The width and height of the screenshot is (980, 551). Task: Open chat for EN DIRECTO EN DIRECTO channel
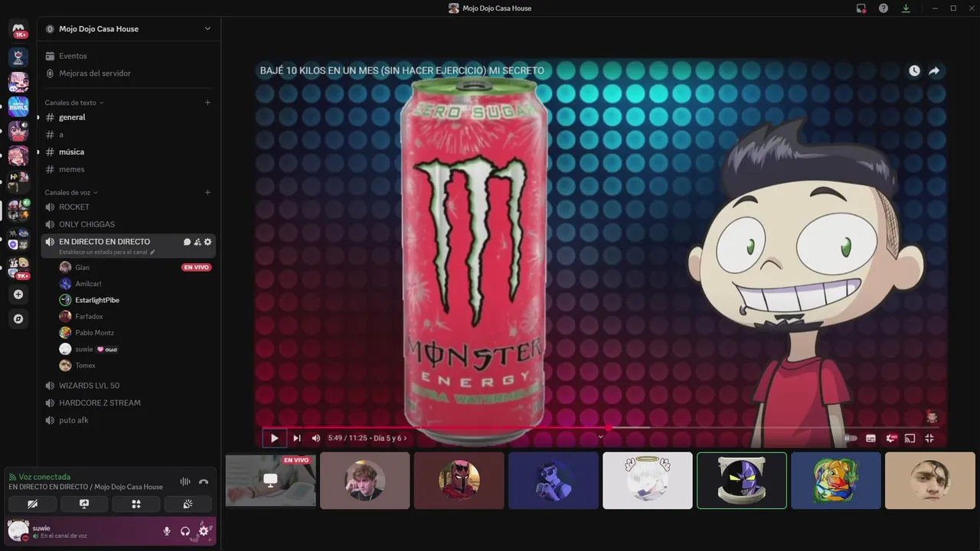(x=187, y=242)
